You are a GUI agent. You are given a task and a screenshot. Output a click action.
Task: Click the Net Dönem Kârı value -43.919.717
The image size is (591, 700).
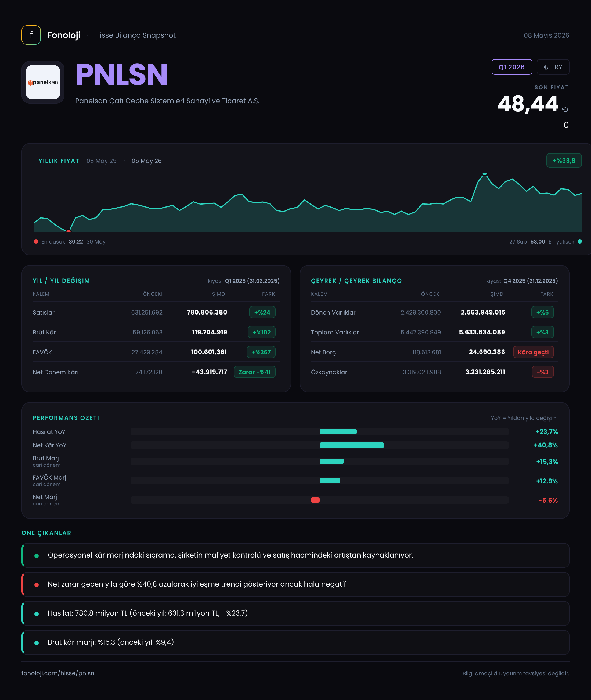tap(209, 372)
